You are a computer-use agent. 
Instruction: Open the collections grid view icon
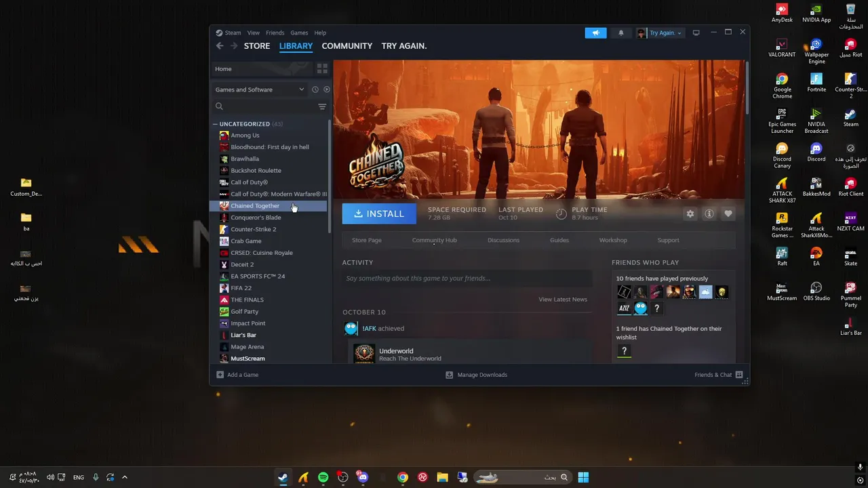322,68
